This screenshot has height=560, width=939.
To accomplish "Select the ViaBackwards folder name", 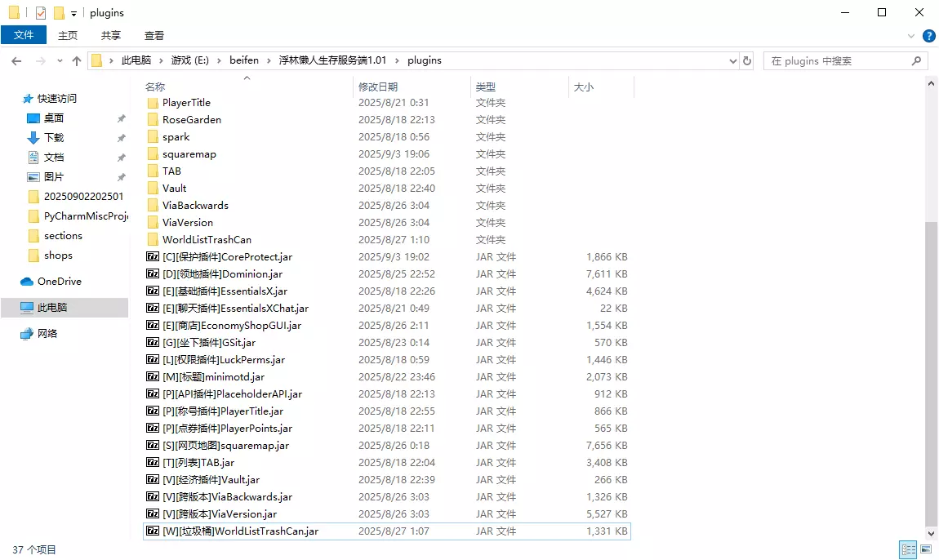I will (195, 206).
